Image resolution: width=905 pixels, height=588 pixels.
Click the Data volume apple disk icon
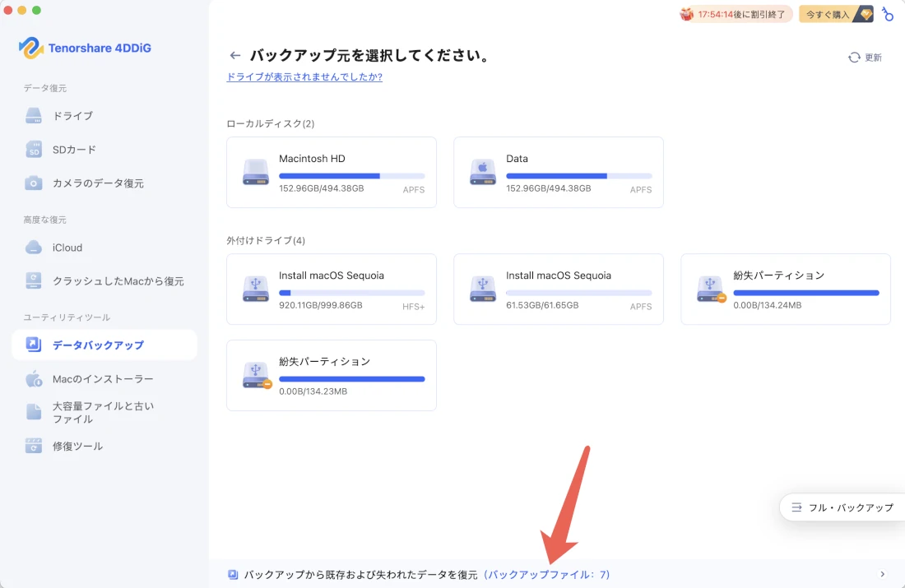[482, 172]
